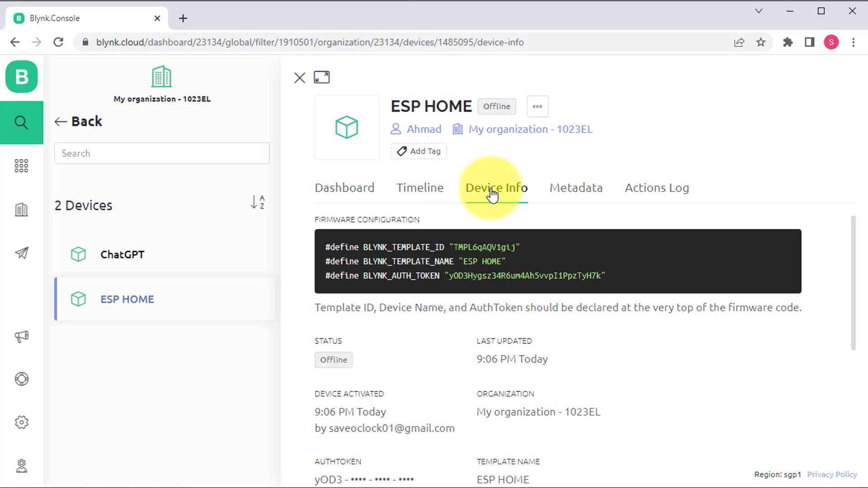Open the settings gear in the sidebar
The image size is (868, 488).
point(21,422)
